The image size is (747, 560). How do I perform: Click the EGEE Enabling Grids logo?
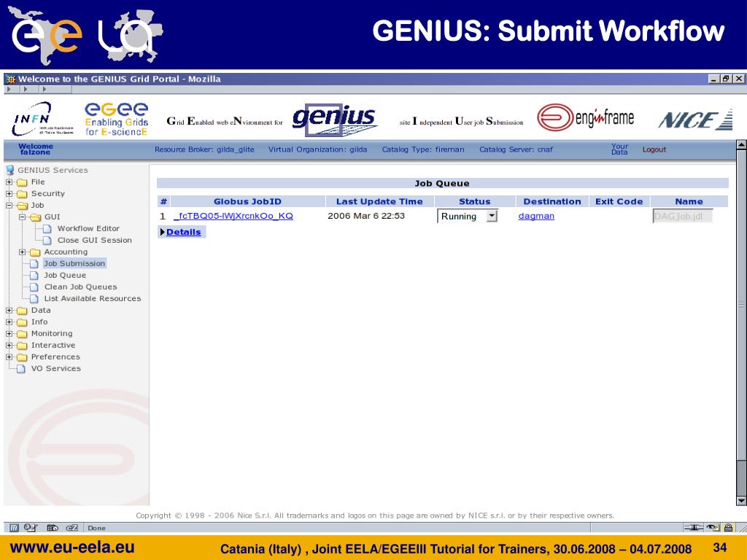[116, 119]
